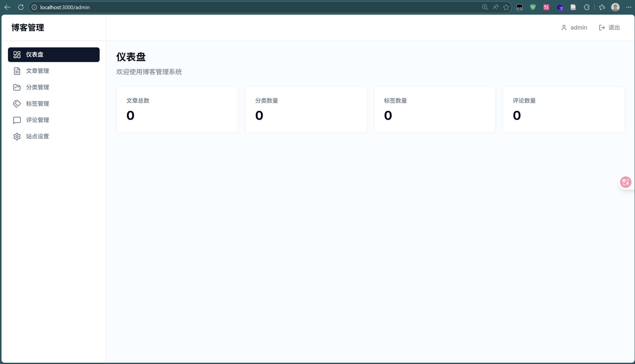Screen dimensions: 635x364
Task: Open browser extensions puzzle icon
Action: coord(587,7)
